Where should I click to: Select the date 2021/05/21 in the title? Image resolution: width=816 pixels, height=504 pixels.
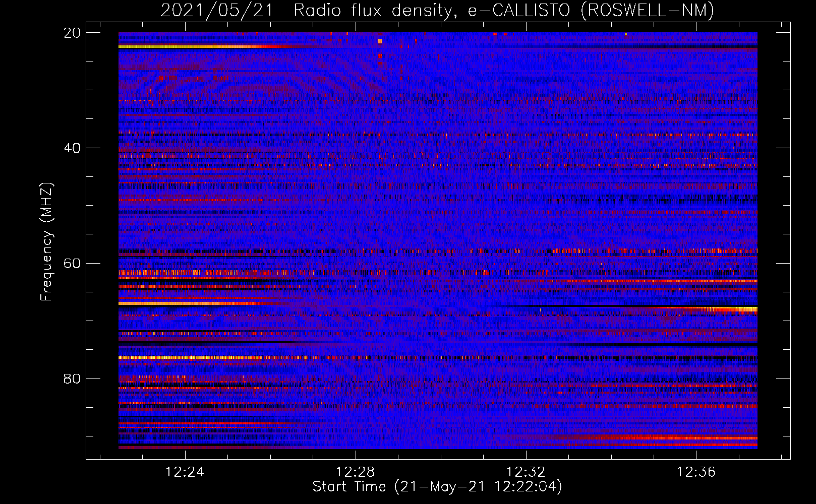tap(217, 10)
